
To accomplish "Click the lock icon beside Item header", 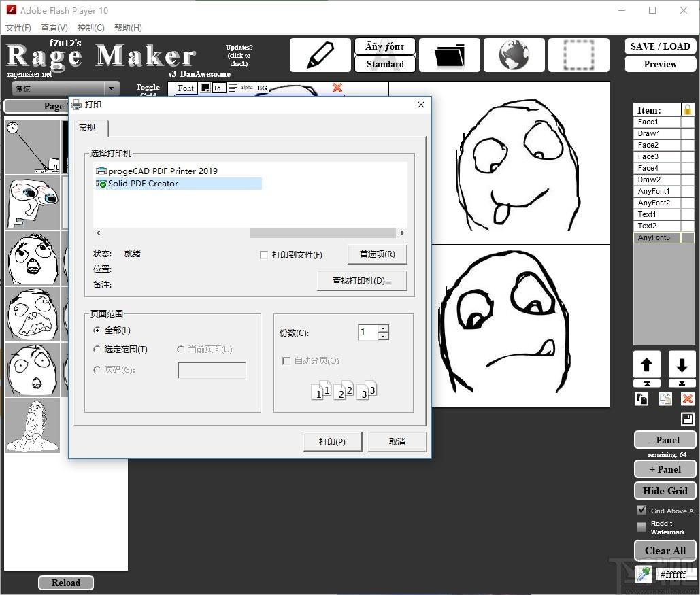I will (x=688, y=109).
